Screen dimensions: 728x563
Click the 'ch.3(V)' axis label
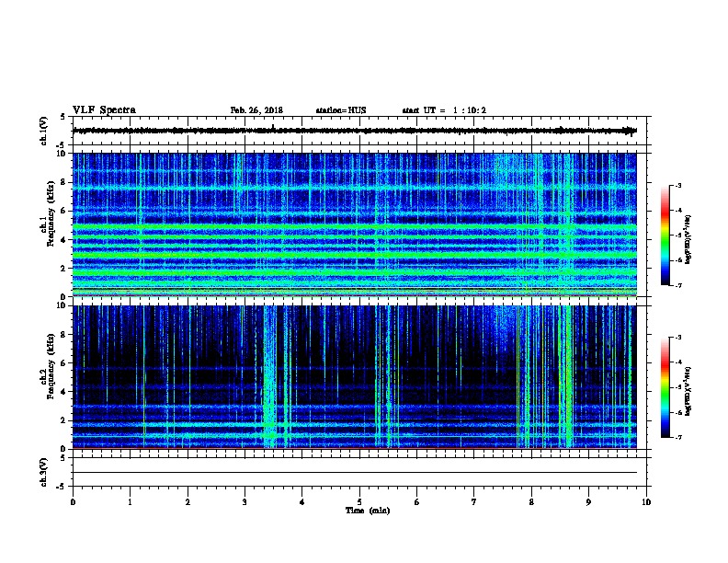pyautogui.click(x=44, y=473)
